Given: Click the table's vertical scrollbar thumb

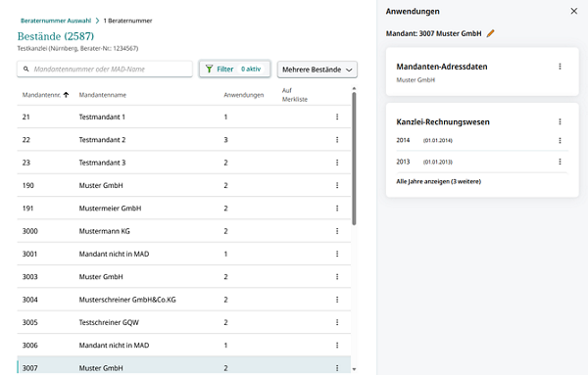Looking at the screenshot, I should click(x=354, y=159).
